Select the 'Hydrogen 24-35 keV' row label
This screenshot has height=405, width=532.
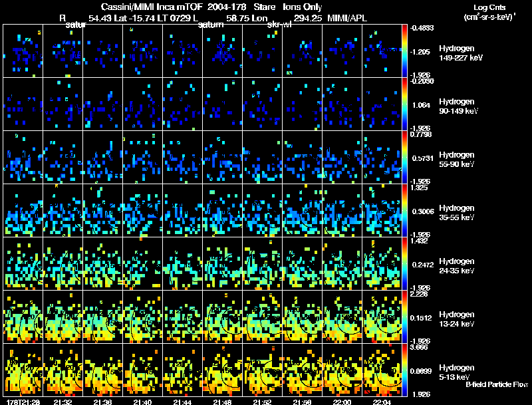pyautogui.click(x=457, y=266)
